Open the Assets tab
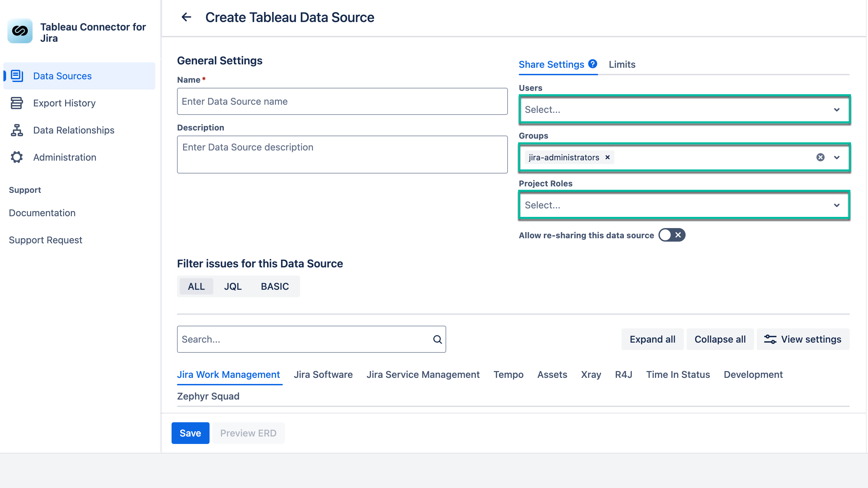Viewport: 868px width, 488px height. pyautogui.click(x=552, y=374)
